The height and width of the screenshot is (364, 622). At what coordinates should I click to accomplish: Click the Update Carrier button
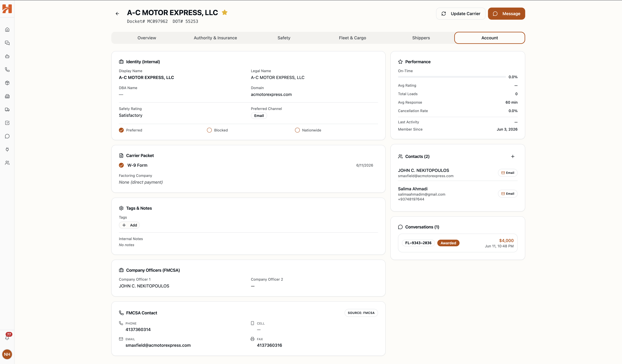(x=461, y=14)
